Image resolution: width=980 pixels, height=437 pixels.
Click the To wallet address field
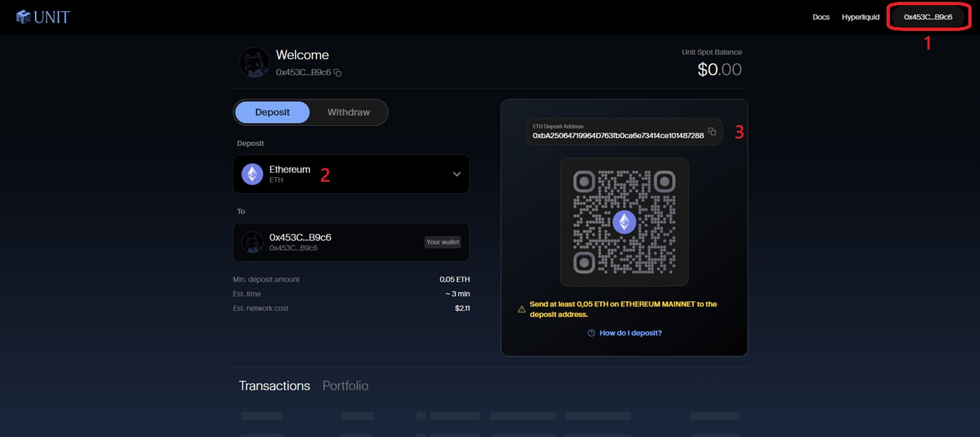click(x=351, y=242)
